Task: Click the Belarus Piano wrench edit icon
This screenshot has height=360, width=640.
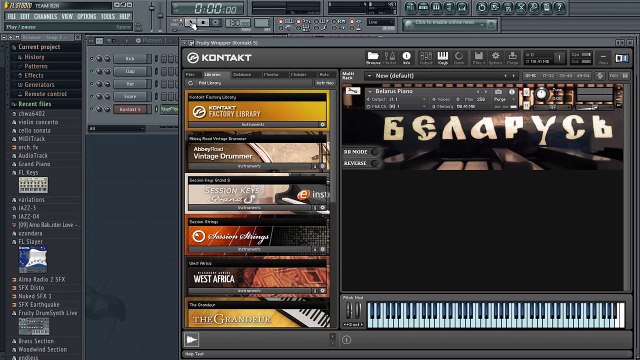Action: [353, 91]
